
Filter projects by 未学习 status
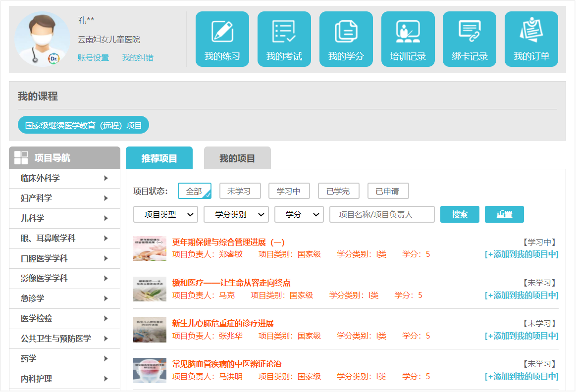(239, 191)
